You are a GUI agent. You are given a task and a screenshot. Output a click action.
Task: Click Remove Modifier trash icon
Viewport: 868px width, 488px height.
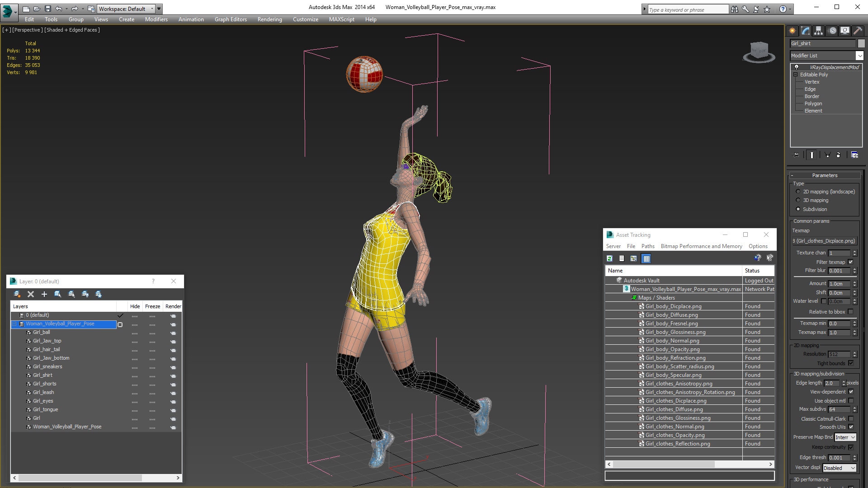pos(839,155)
